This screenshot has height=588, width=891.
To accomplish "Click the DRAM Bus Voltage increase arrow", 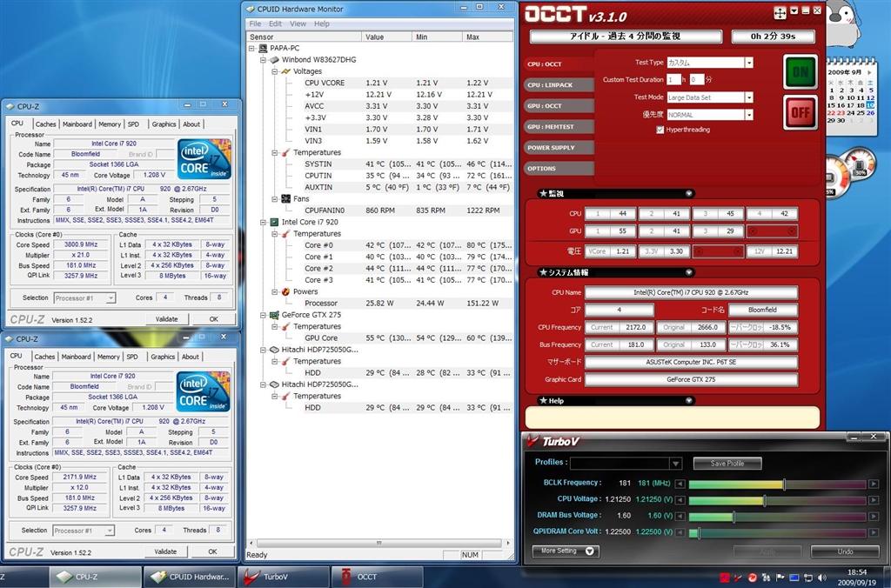I will pyautogui.click(x=873, y=516).
